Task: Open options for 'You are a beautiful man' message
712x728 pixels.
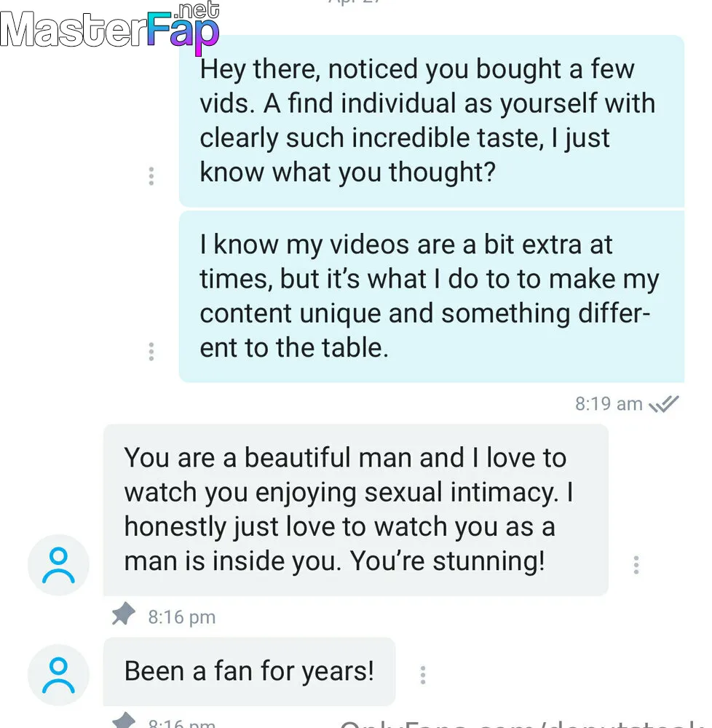Action: coord(636,565)
